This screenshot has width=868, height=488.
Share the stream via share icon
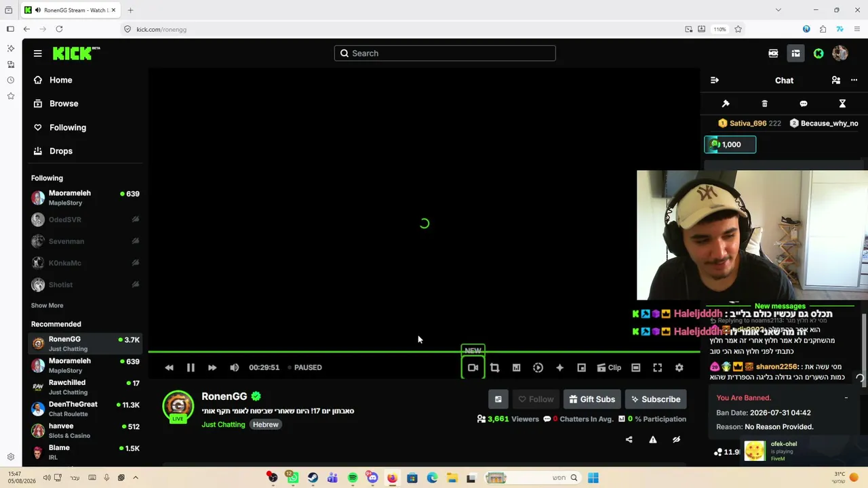point(629,439)
